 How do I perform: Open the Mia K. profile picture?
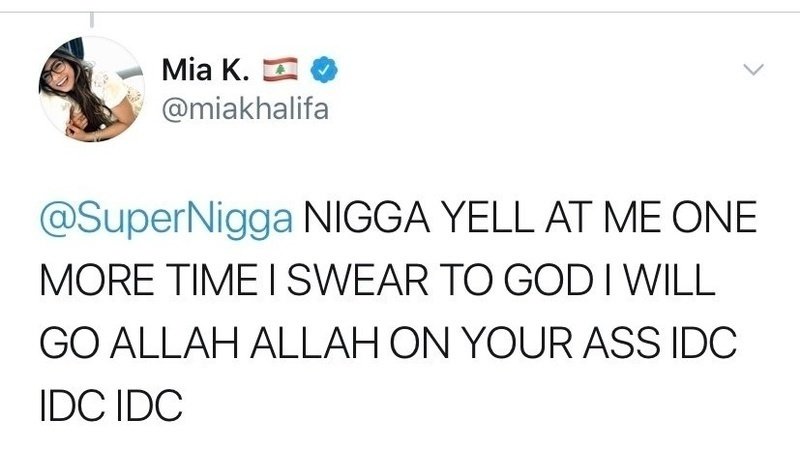pos(92,89)
